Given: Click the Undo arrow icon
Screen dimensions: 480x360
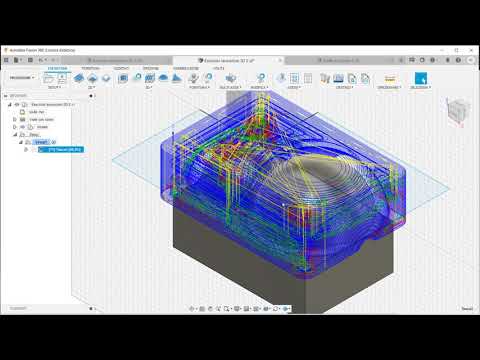Looking at the screenshot, I should (x=41, y=60).
